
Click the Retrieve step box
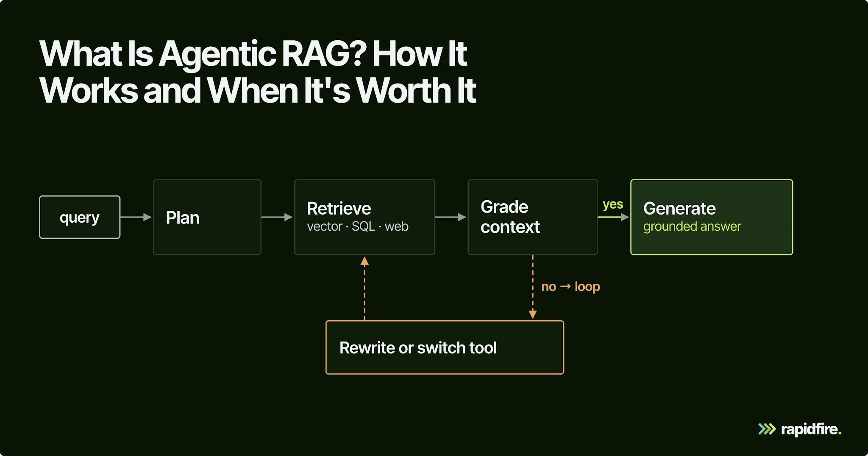click(364, 217)
